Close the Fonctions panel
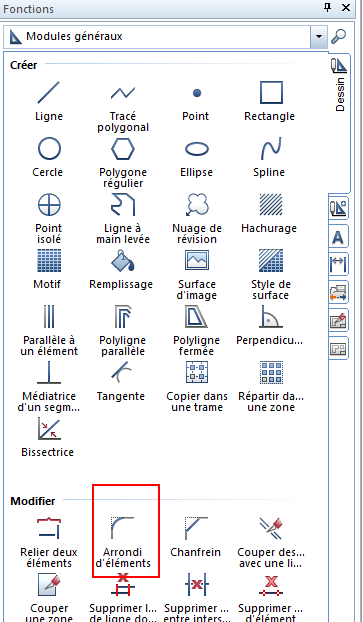This screenshot has width=363, height=622. tap(346, 8)
